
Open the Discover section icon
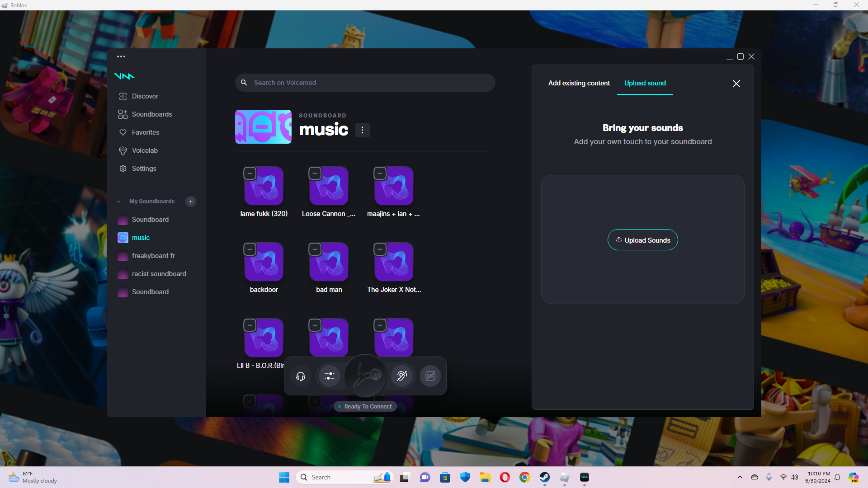pyautogui.click(x=123, y=96)
